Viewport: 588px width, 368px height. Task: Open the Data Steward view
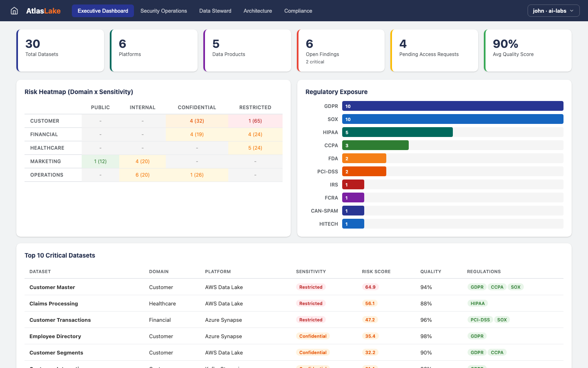tap(215, 11)
